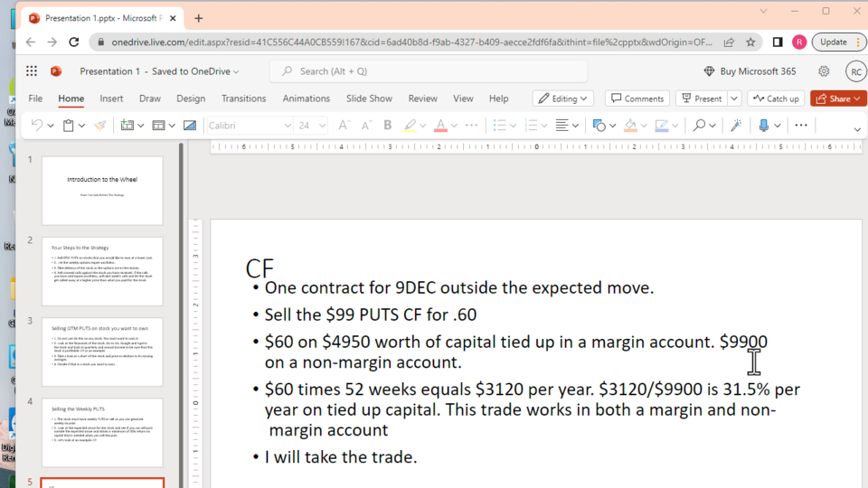This screenshot has width=868, height=488.
Task: Click the text alignment icon
Action: point(561,126)
